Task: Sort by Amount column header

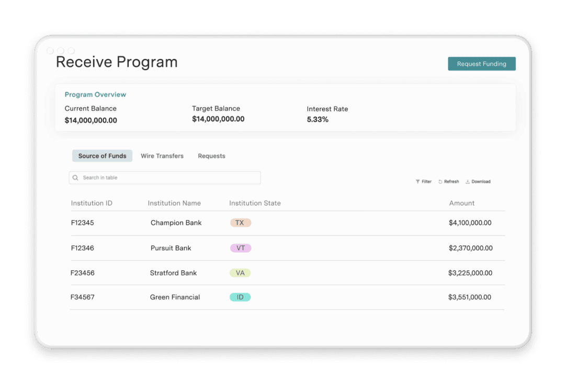Action: [462, 203]
